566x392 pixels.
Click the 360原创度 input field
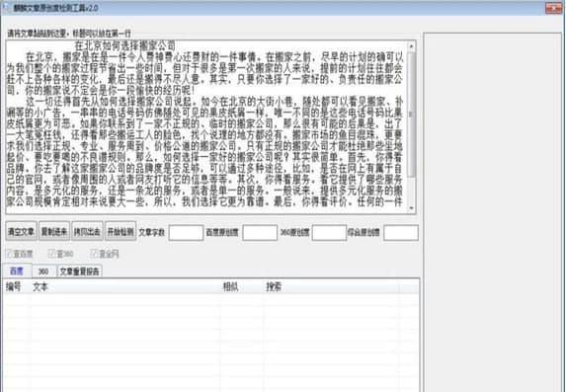click(330, 233)
